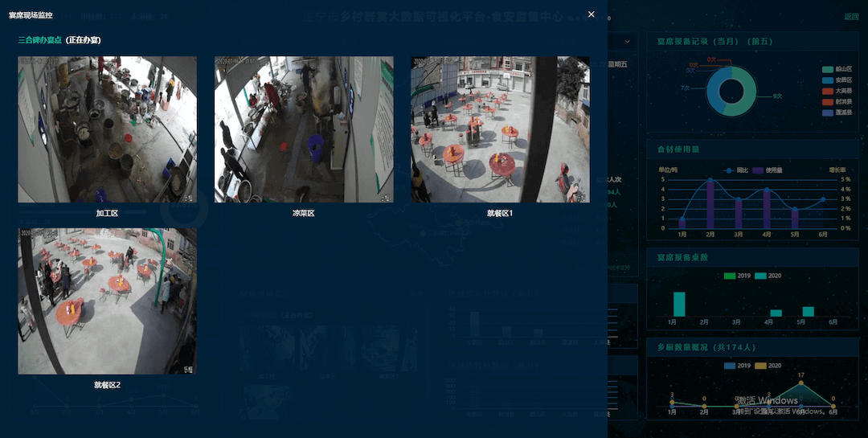The image size is (868, 438).
Task: Expand the dropdown chevron beside the dialog
Action: click(627, 41)
